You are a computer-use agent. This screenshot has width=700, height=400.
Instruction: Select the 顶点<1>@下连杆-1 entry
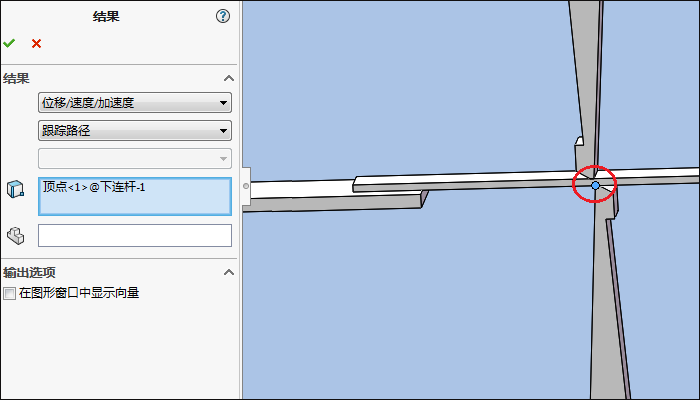click(x=94, y=187)
